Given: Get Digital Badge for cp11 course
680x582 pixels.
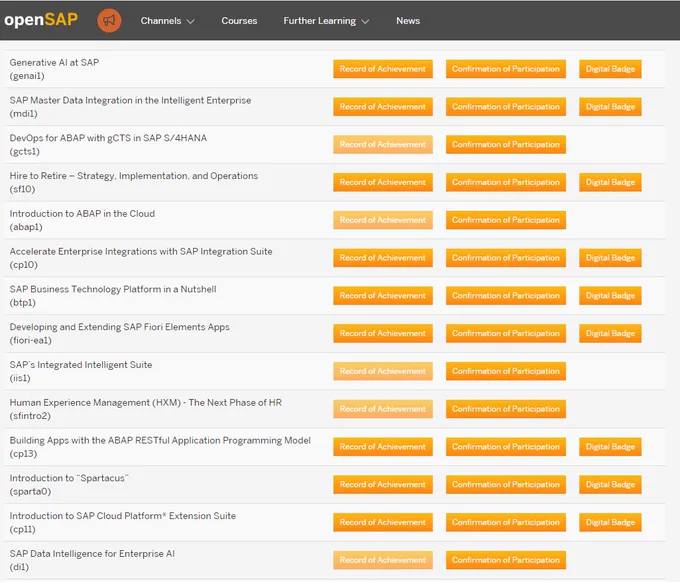Looking at the screenshot, I should (x=610, y=522).
